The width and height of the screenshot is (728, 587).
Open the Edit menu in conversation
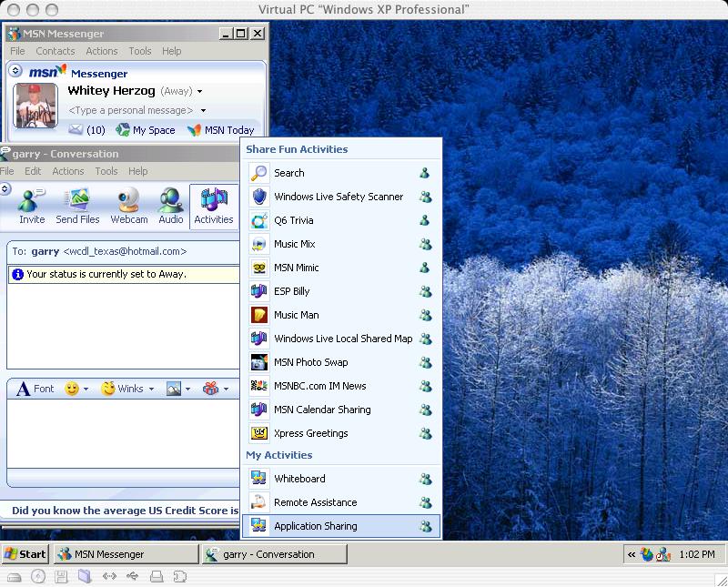tap(33, 171)
